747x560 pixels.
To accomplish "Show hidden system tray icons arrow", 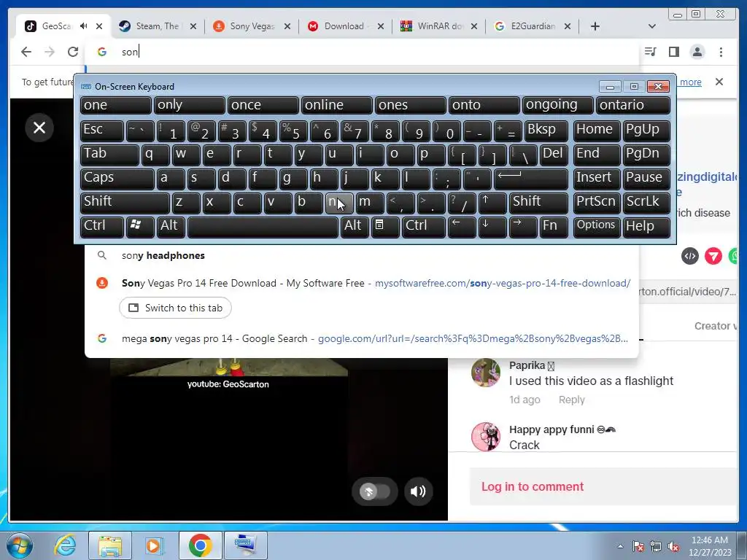I will coord(620,546).
